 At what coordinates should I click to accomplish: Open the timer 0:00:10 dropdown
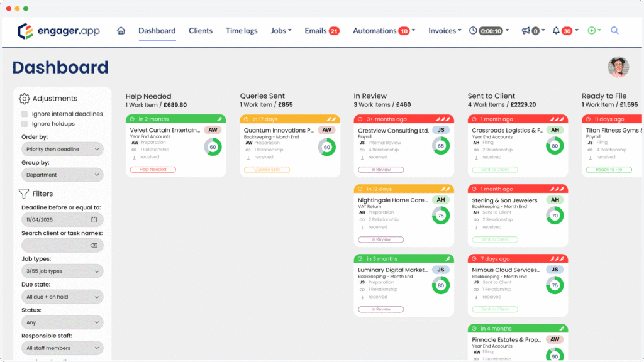(x=494, y=31)
